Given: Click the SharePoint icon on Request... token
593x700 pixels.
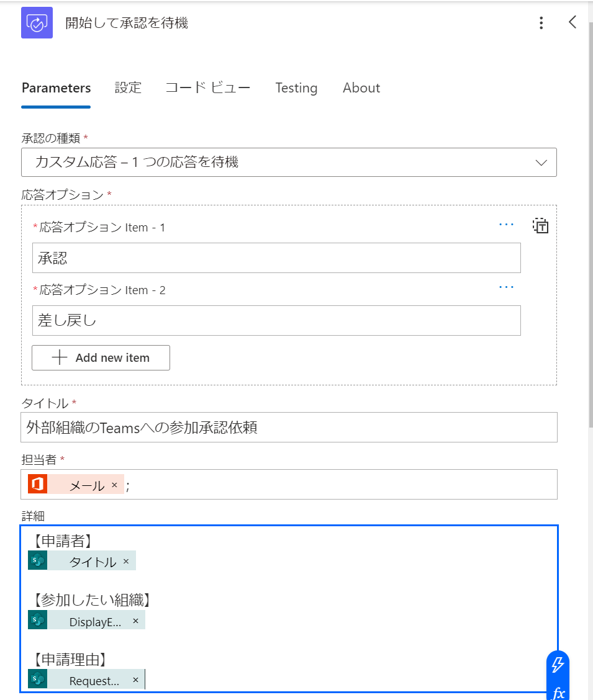Looking at the screenshot, I should [37, 679].
